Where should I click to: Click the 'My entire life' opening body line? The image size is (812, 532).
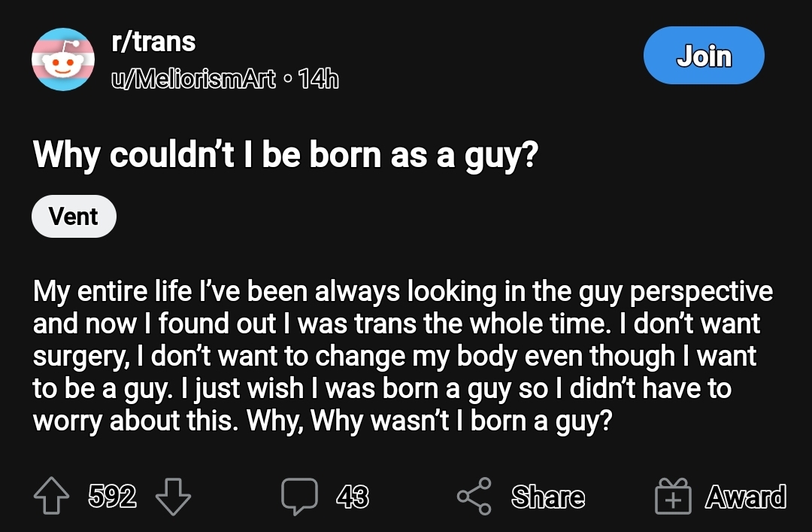pos(403,291)
